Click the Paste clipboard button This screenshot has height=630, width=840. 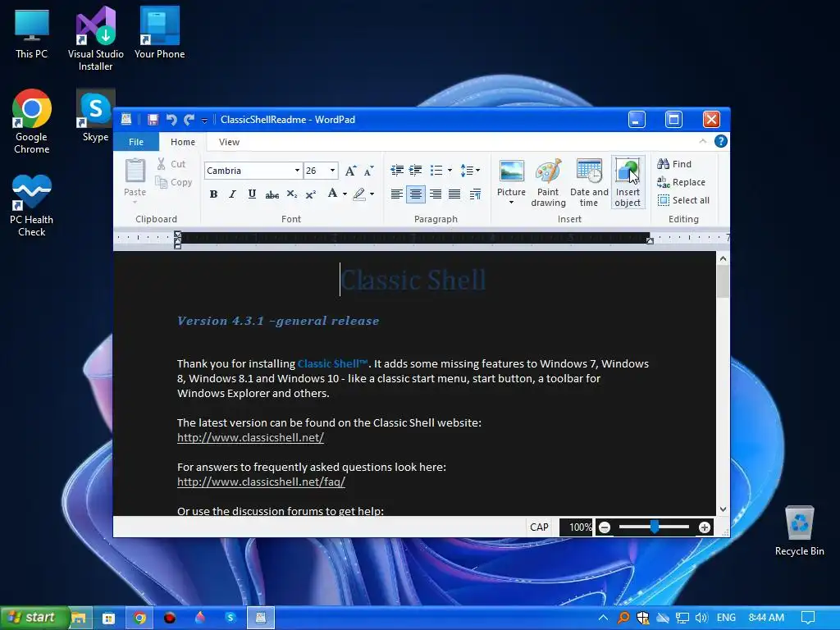[135, 179]
